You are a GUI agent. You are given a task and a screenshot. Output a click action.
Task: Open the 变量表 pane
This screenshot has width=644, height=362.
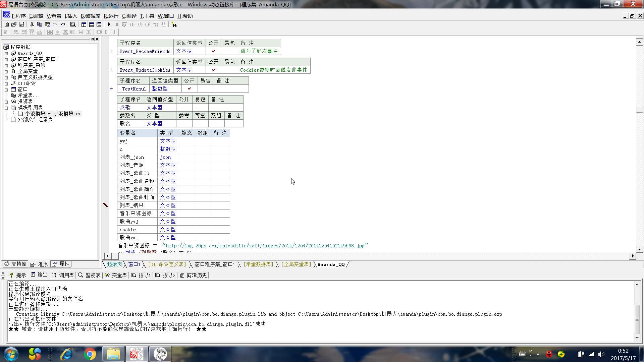[x=116, y=275]
